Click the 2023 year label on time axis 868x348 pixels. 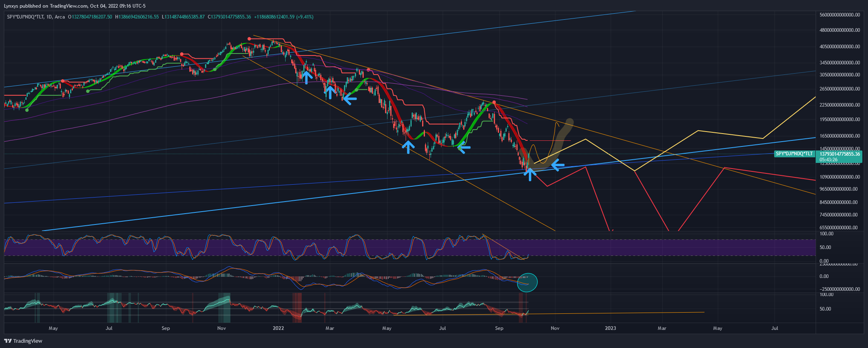tap(611, 328)
